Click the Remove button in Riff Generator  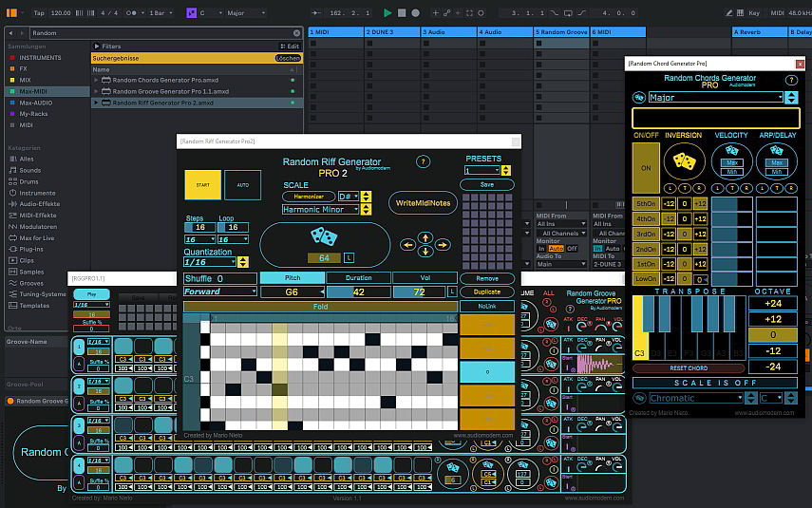pyautogui.click(x=487, y=278)
